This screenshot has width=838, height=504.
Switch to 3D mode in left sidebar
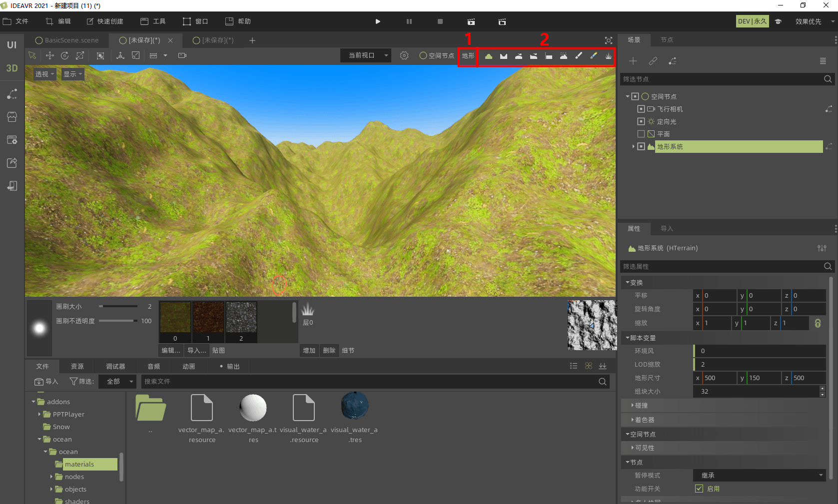[12, 68]
